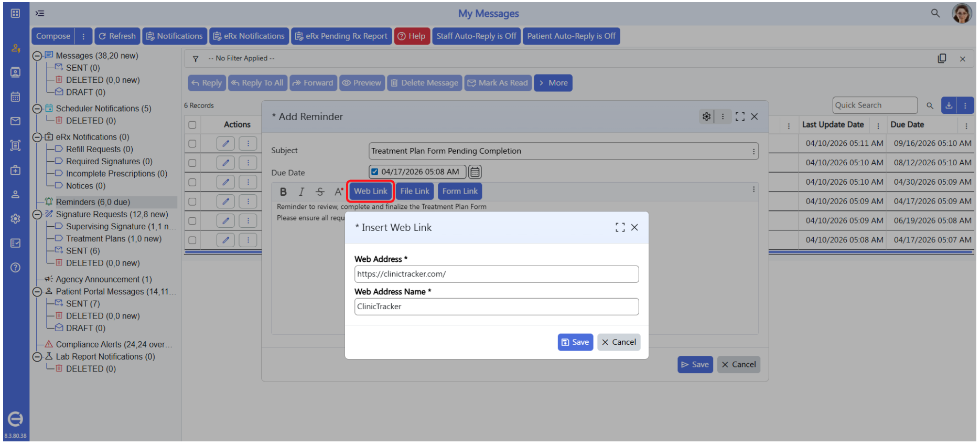980x444 pixels.
Task: Open the Due Date calendar picker icon
Action: (475, 172)
